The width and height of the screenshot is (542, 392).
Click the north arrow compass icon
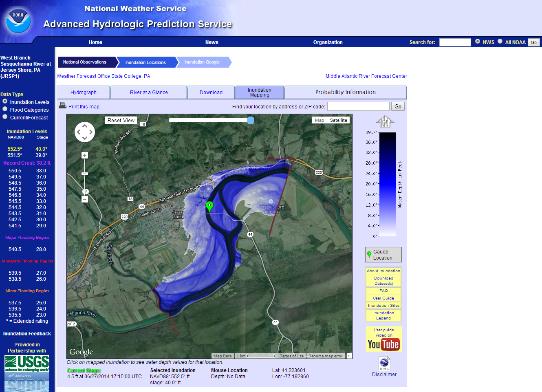(385, 121)
